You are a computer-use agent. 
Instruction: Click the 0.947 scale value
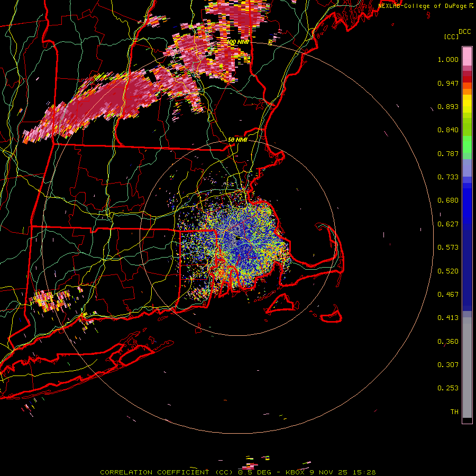tap(448, 83)
